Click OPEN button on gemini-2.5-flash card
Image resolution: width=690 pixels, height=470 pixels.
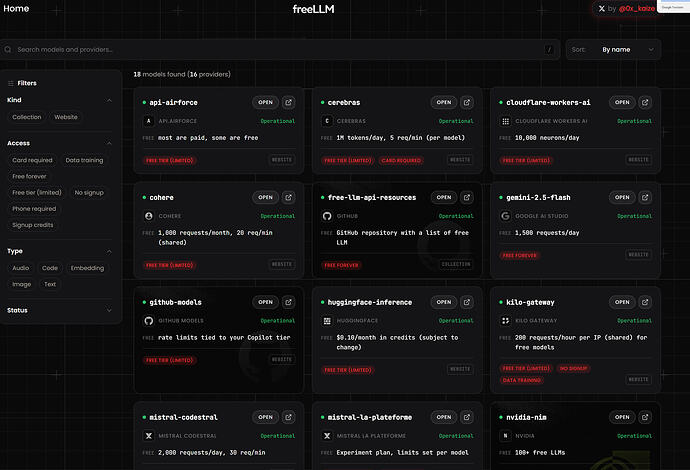622,197
